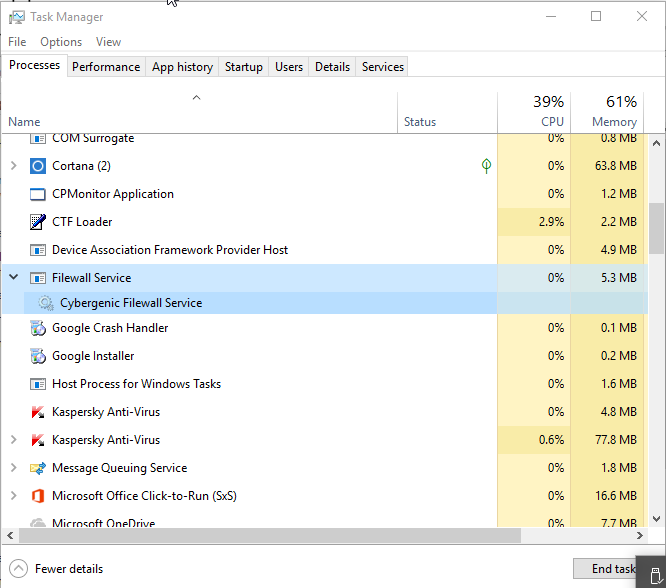Click the Google Crash Handler icon
Screen dimensions: 666x588
point(37,328)
